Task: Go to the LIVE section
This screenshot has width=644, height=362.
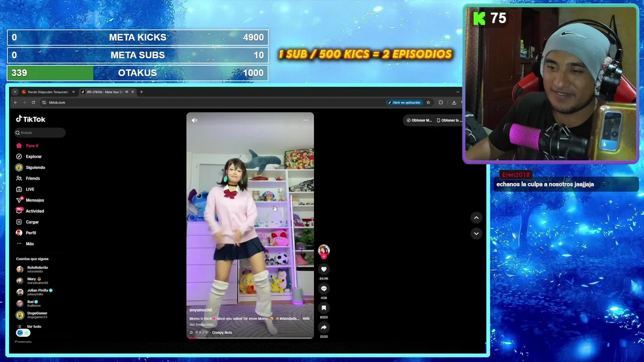Action: 25,190
